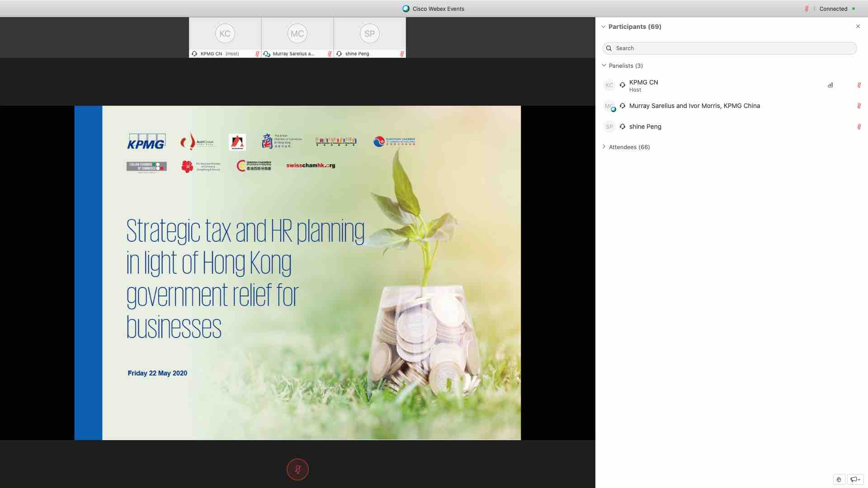Click the KPMG CN audio level bars icon

coord(830,85)
